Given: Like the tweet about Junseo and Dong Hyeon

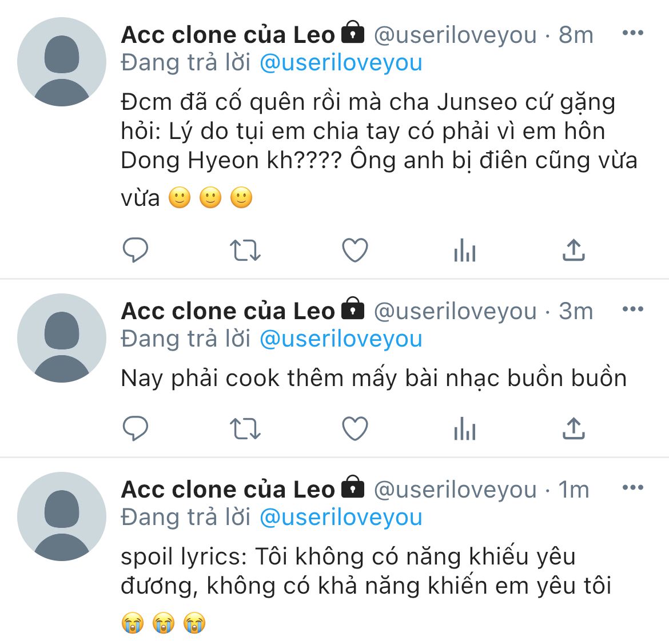Looking at the screenshot, I should click(x=355, y=250).
